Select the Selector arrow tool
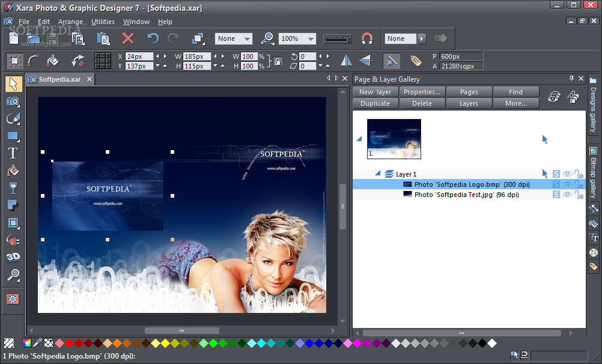 13,83
